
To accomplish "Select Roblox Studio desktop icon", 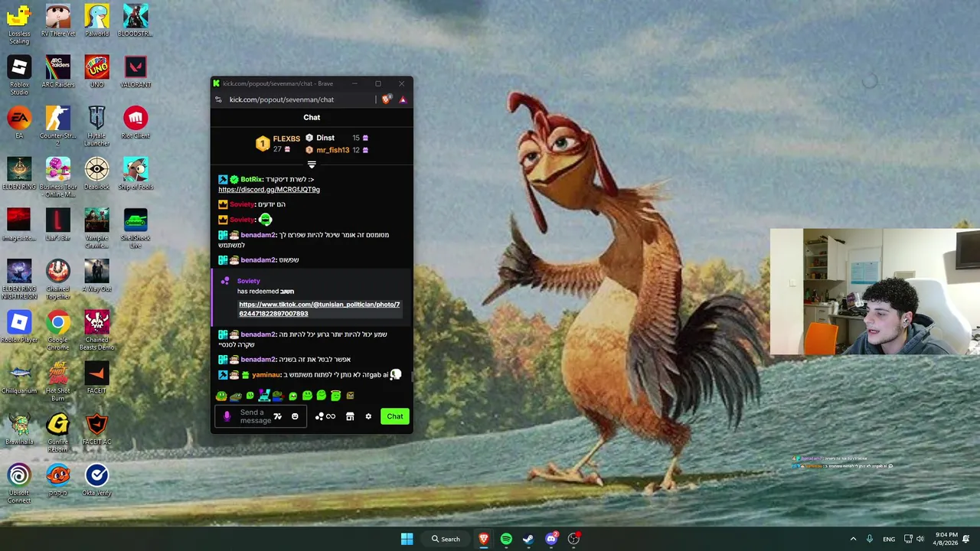I will point(19,76).
